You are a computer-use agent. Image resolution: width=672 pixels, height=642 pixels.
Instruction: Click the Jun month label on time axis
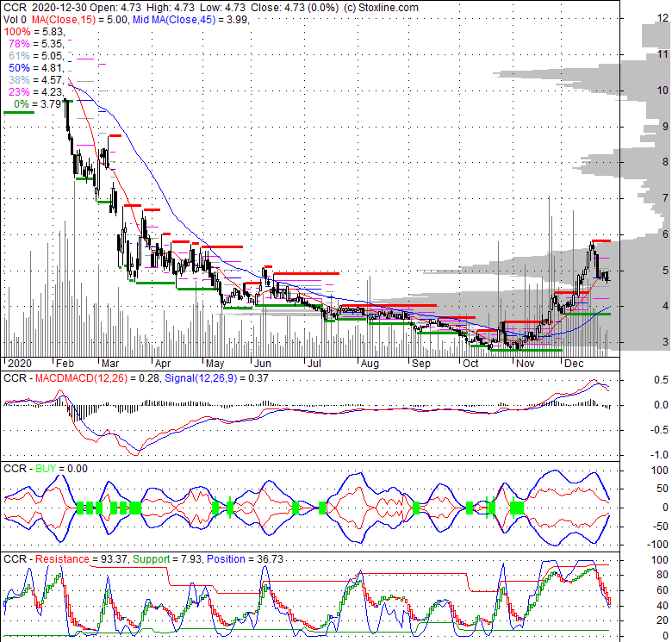click(x=262, y=364)
